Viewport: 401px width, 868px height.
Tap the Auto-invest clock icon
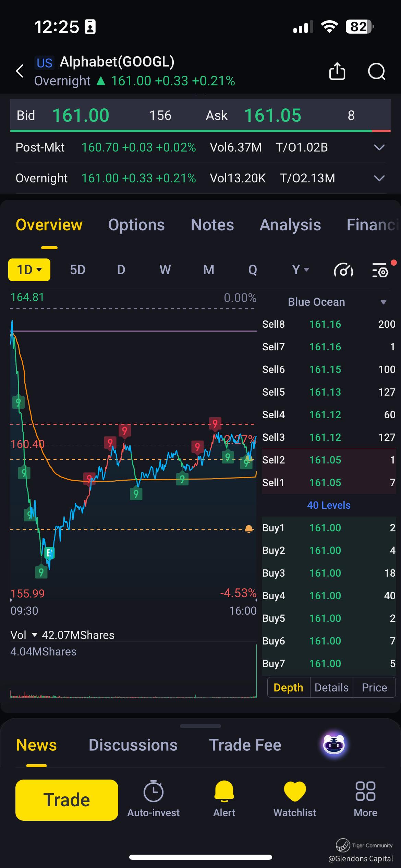click(153, 791)
